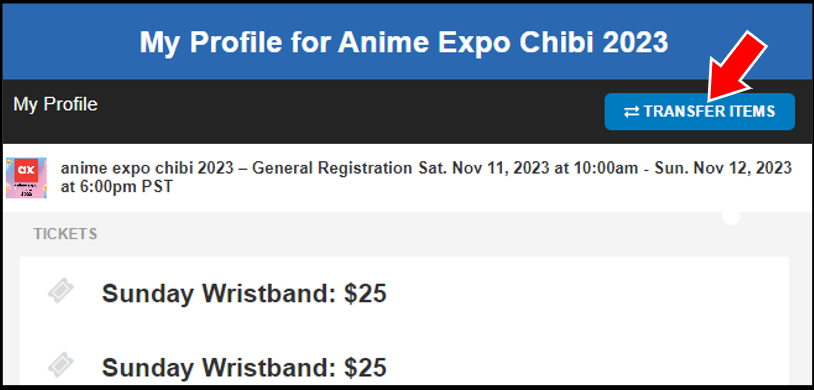
Task: Click the page heading My Profile for Anime Expo Chibi 2023
Action: coord(404,42)
